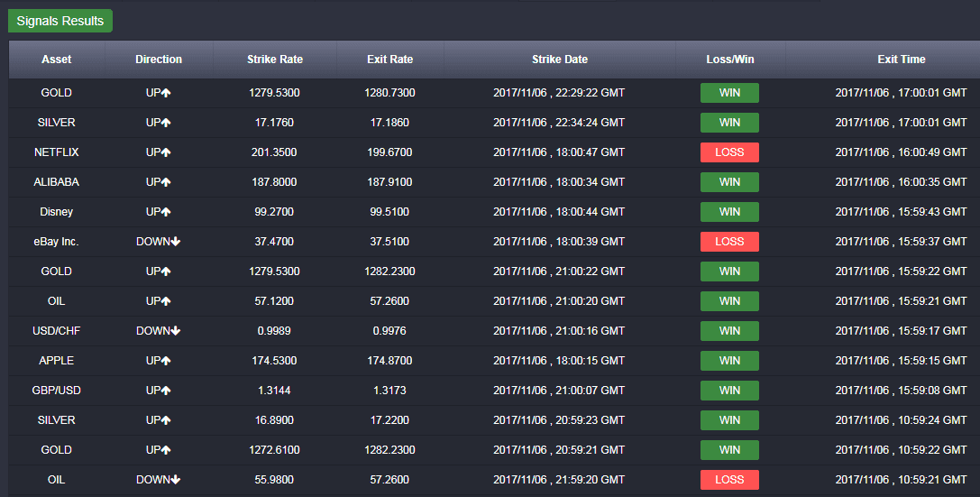
Task: Click the up arrow in the ALIBABA row
Action: click(166, 182)
